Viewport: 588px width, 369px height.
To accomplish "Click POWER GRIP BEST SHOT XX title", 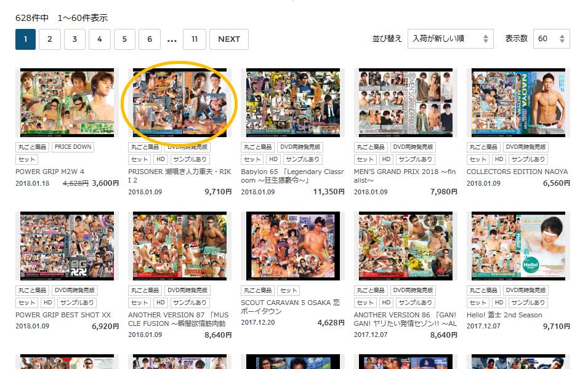I will coord(63,315).
